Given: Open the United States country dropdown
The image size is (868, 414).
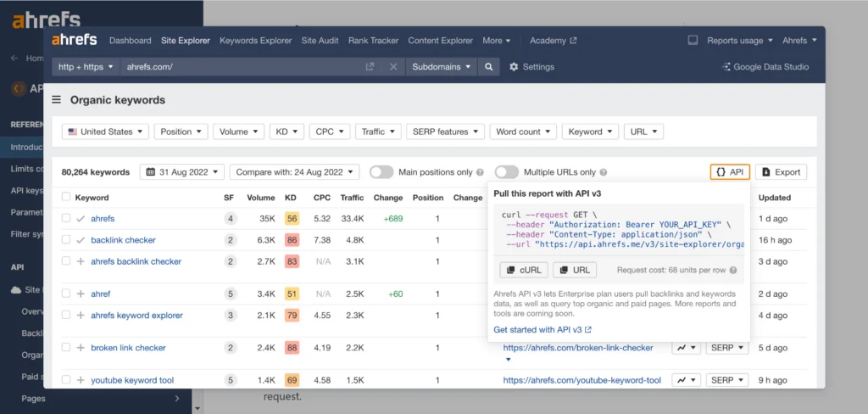Looking at the screenshot, I should click(x=105, y=131).
